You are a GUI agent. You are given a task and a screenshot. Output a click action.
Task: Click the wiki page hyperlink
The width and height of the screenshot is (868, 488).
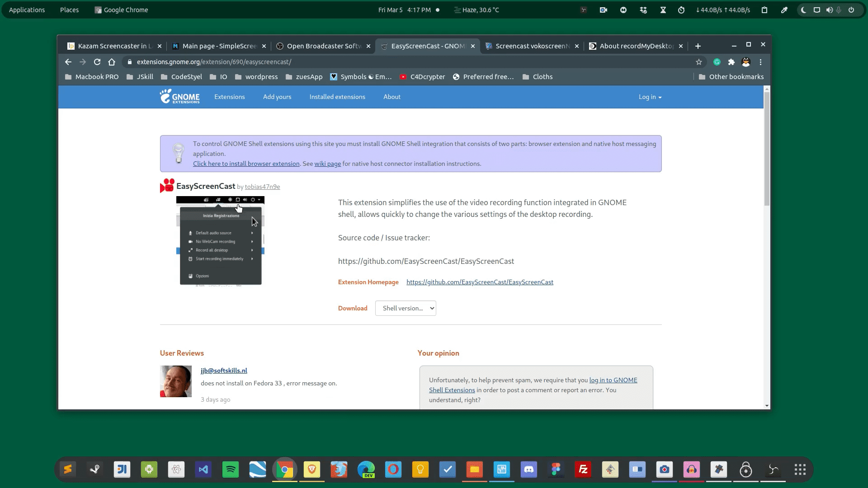point(327,163)
